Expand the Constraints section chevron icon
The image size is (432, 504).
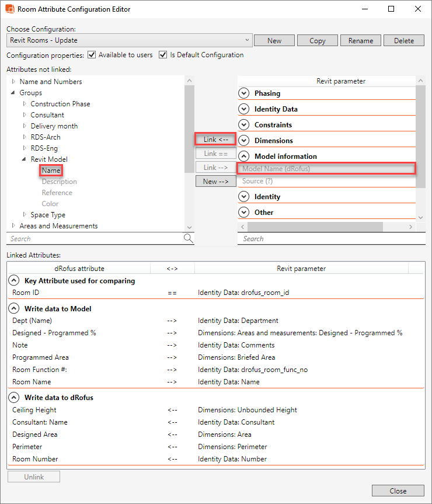click(x=244, y=125)
